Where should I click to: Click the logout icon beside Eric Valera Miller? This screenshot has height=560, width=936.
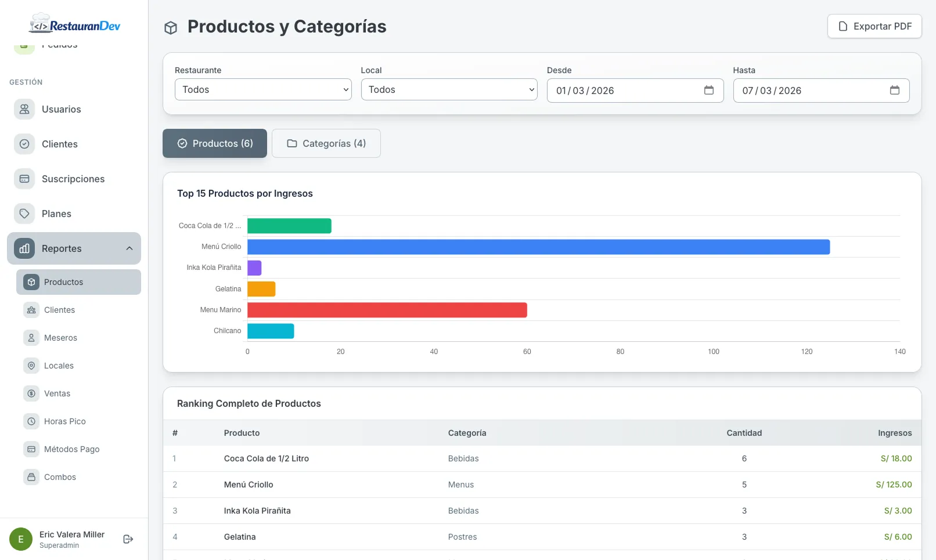[128, 539]
